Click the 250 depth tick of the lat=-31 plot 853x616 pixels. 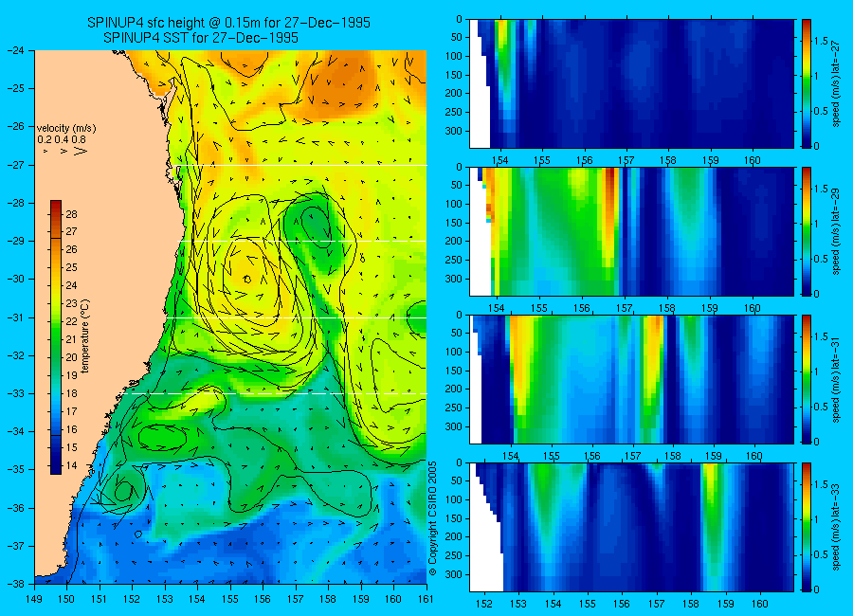454,408
